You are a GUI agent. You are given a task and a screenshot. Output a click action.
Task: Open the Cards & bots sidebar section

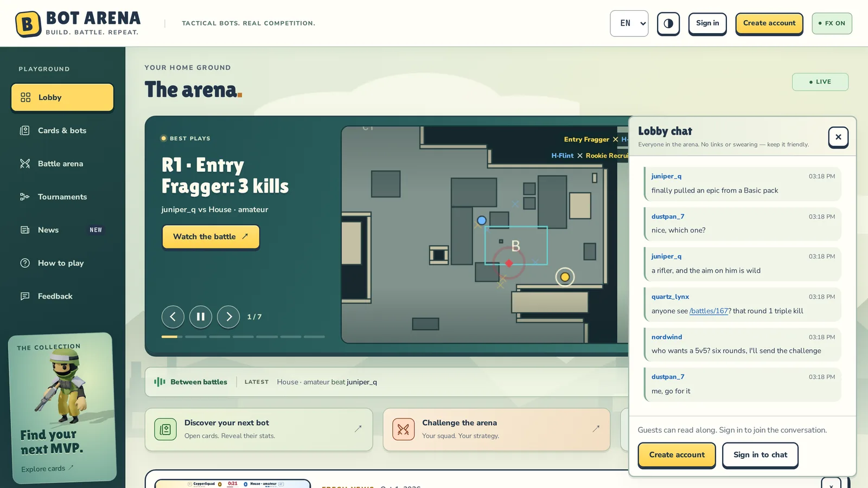coord(62,131)
